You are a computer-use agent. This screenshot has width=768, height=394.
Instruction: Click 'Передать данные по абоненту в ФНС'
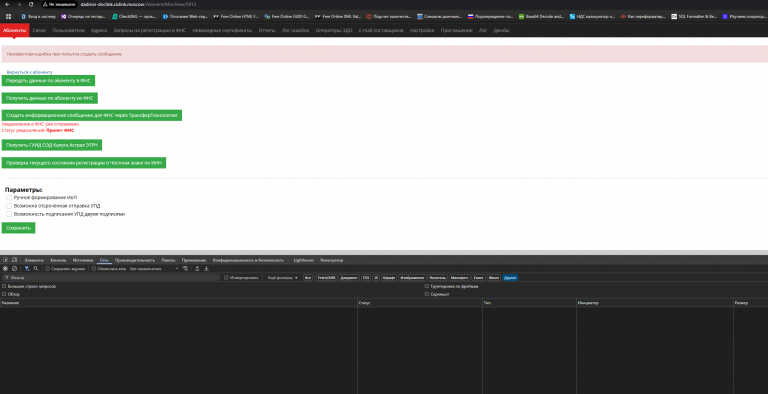click(x=48, y=80)
